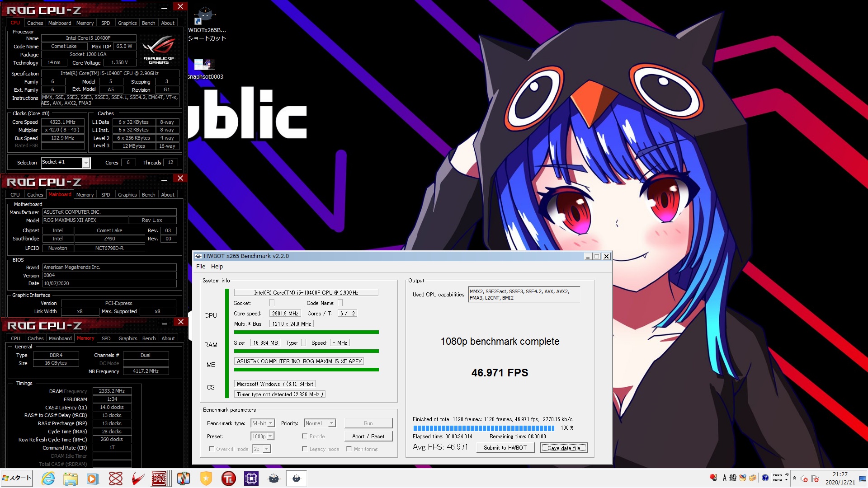Image resolution: width=868 pixels, height=488 pixels.
Task: Click the CAPS lock indicator in language bar
Action: pos(777,475)
